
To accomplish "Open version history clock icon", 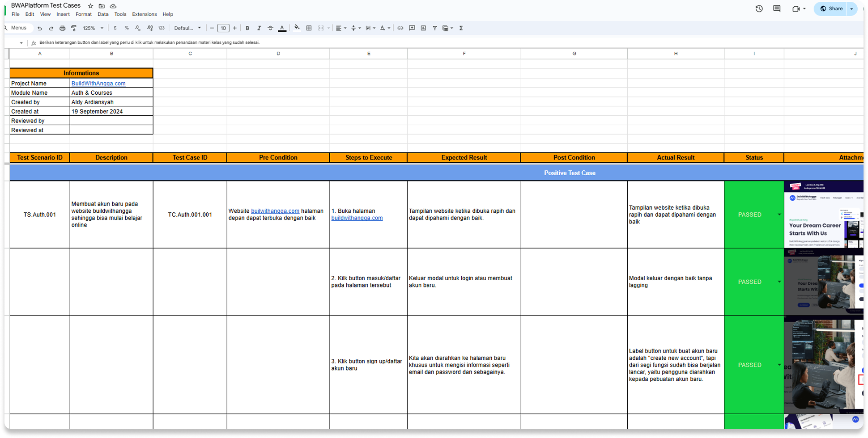I will coord(759,8).
